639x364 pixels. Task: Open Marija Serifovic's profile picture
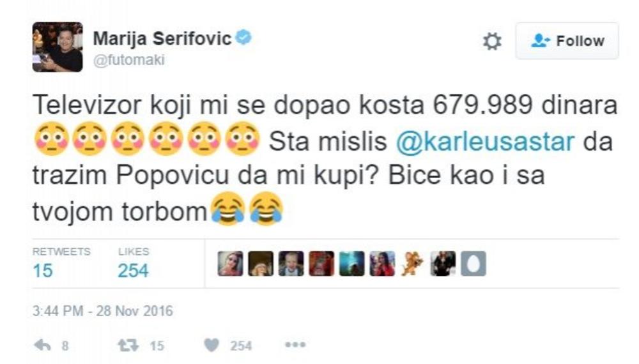tap(58, 47)
